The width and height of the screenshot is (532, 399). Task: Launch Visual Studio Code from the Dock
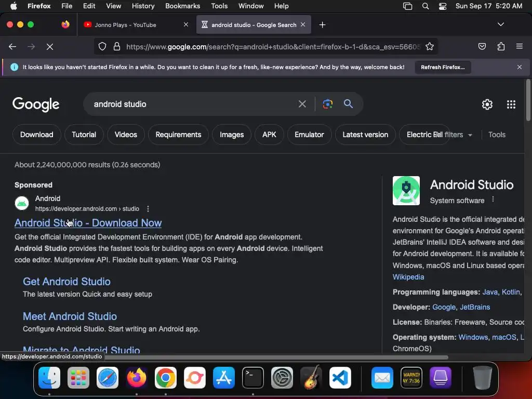tap(340, 378)
